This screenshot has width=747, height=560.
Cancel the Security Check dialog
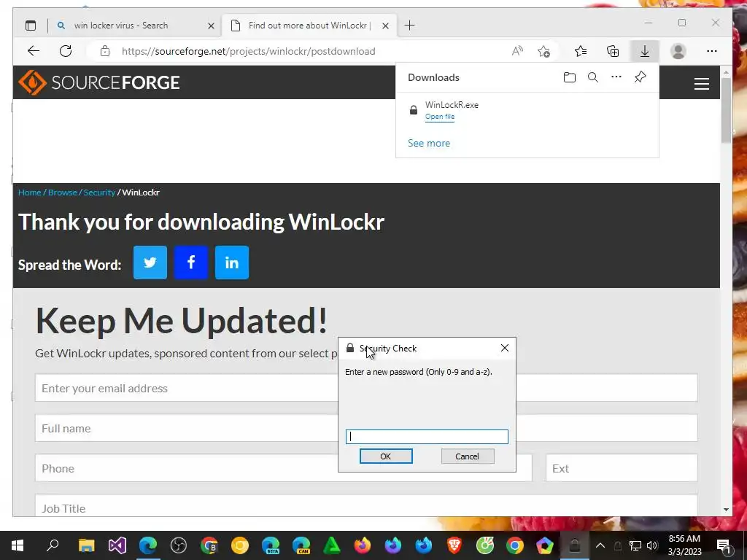(x=468, y=456)
